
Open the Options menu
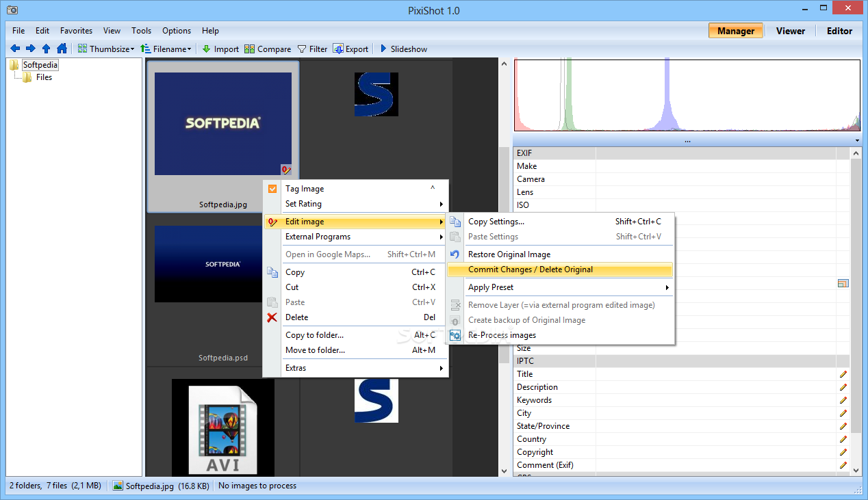click(177, 31)
